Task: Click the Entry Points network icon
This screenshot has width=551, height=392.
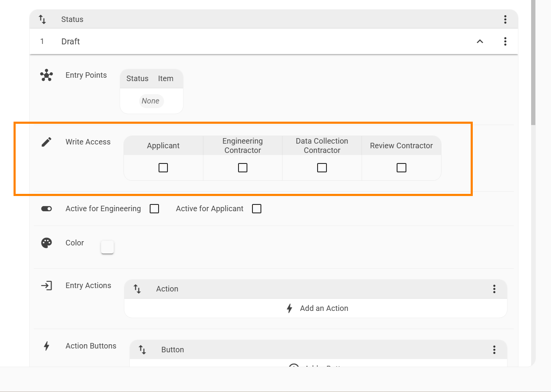Action: (x=47, y=75)
